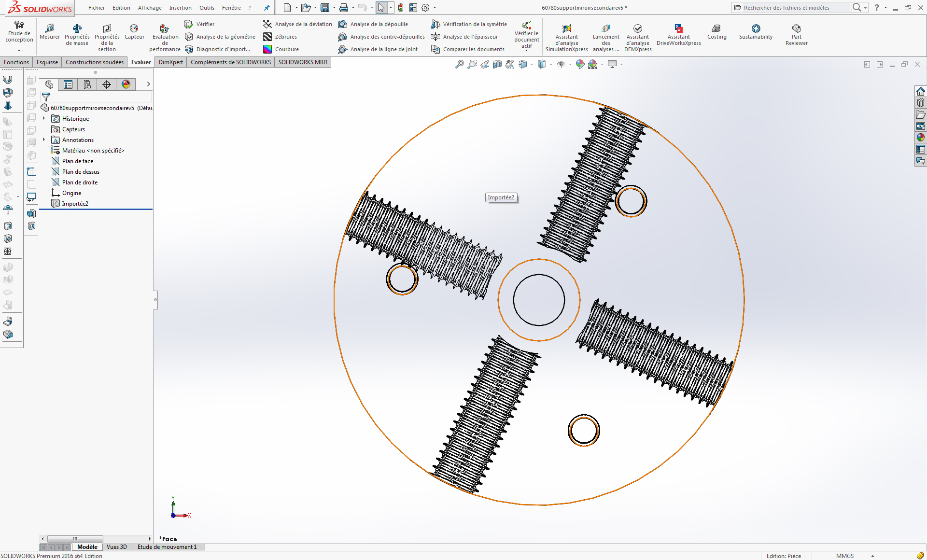Open the Mesurer tool
This screenshot has width=927, height=560.
tap(50, 32)
